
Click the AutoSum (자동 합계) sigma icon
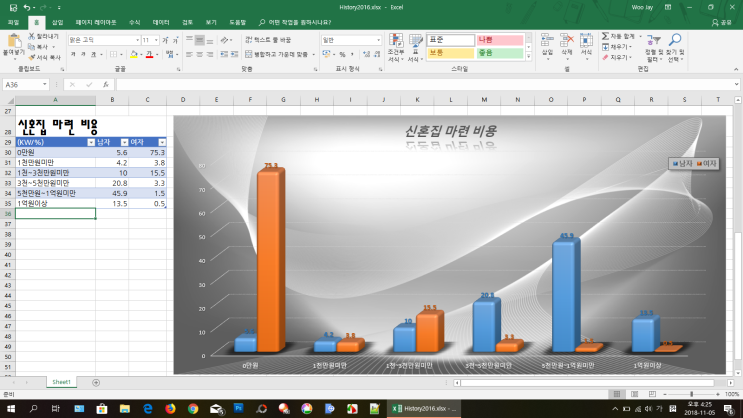tap(606, 36)
